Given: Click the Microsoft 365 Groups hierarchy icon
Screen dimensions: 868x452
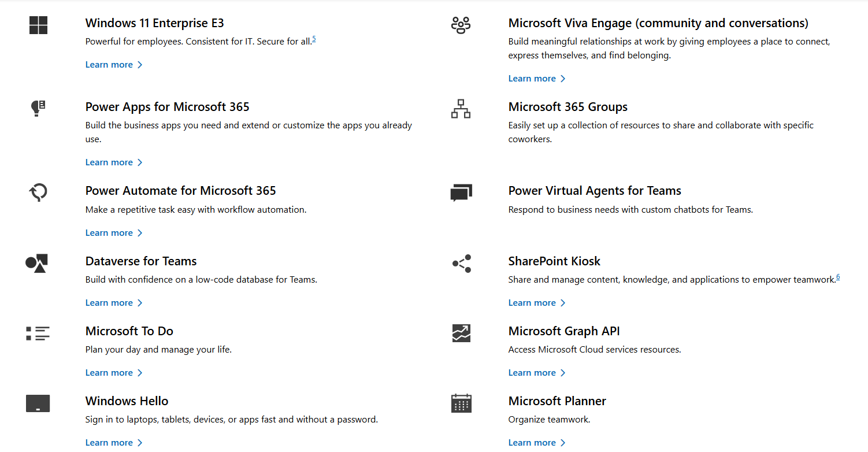Looking at the screenshot, I should (461, 109).
